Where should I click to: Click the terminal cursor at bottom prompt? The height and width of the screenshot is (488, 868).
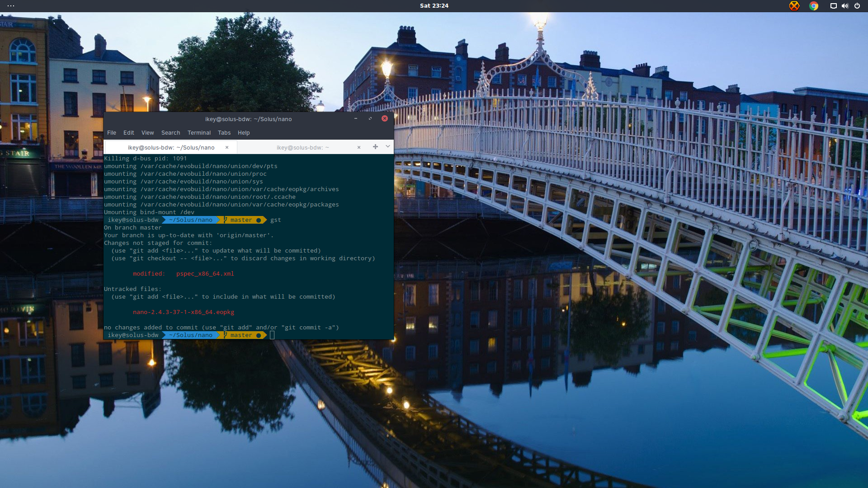click(272, 335)
